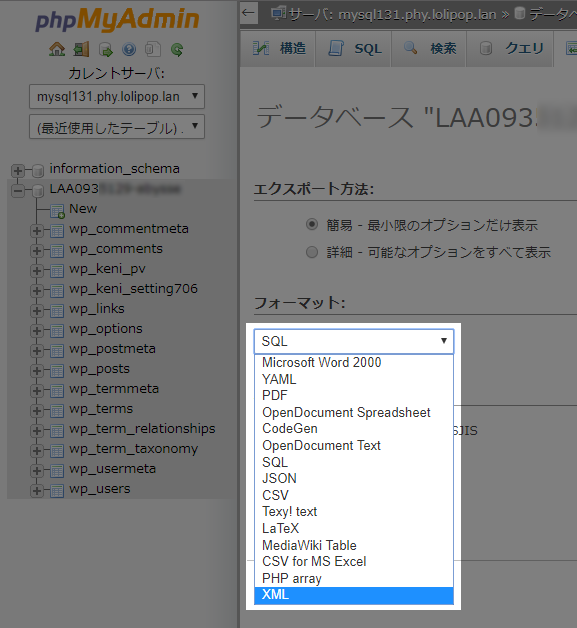Open the wp_options table link
The height and width of the screenshot is (628, 577).
tap(106, 329)
